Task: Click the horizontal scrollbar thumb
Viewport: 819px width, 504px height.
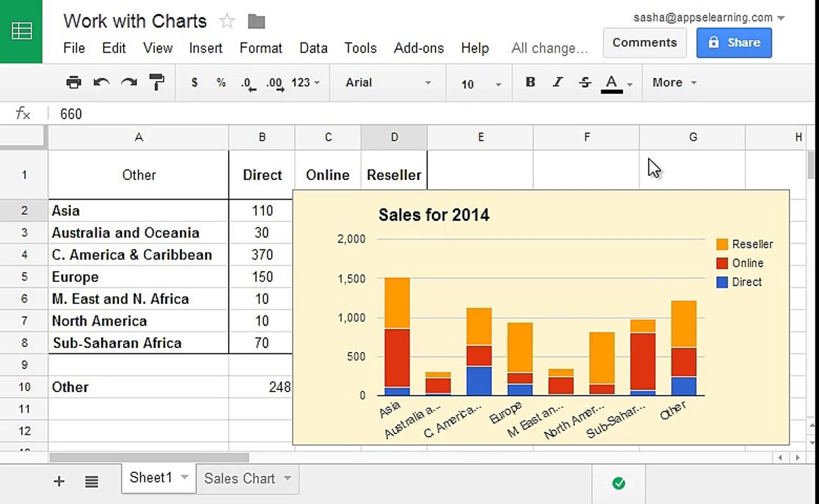Action: [x=149, y=458]
